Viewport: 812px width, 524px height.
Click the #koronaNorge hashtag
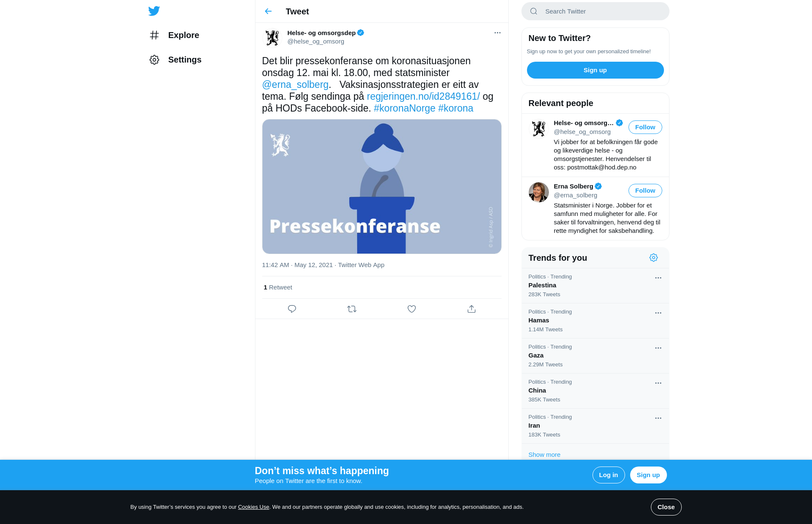click(x=404, y=108)
